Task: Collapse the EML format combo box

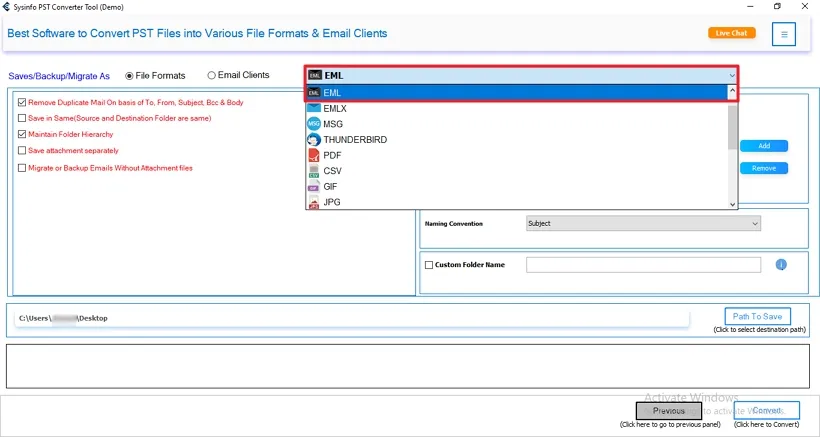Action: click(x=732, y=75)
